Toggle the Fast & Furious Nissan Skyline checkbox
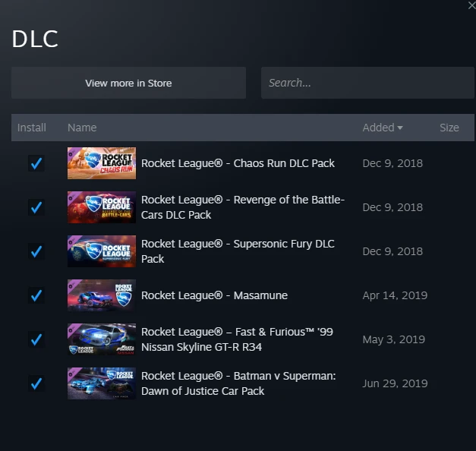 pos(36,339)
